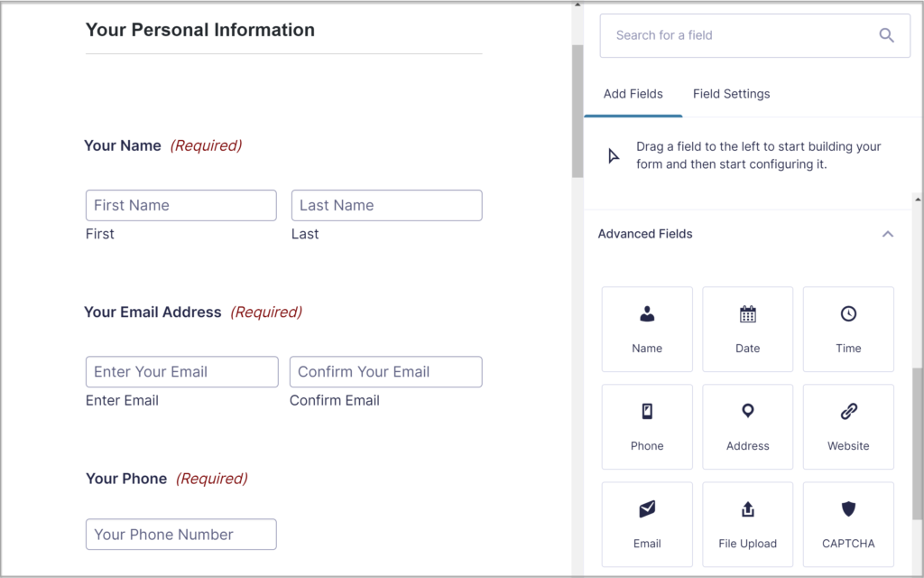Click the Confirm Your Email input
The width and height of the screenshot is (924, 578).
(385, 371)
